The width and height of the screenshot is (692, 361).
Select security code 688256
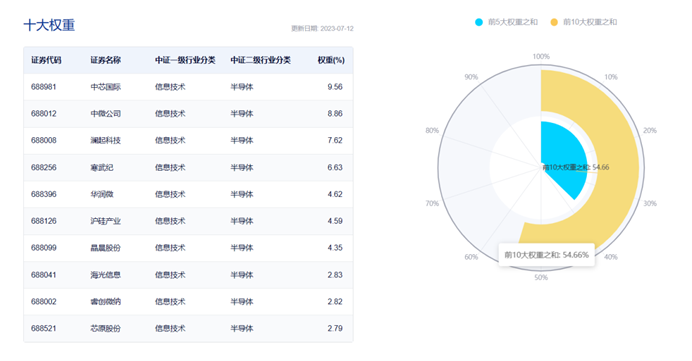pos(44,167)
